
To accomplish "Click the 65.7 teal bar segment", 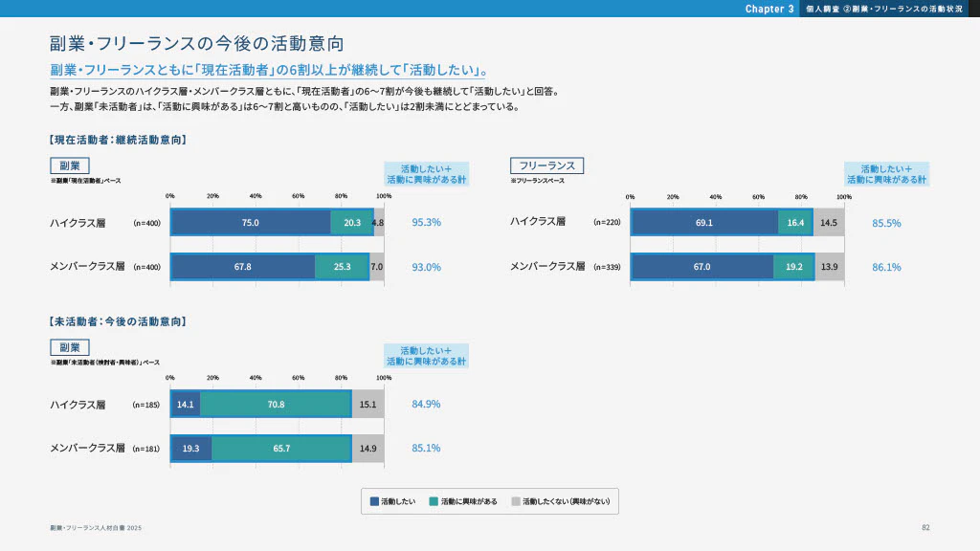I will point(281,449).
